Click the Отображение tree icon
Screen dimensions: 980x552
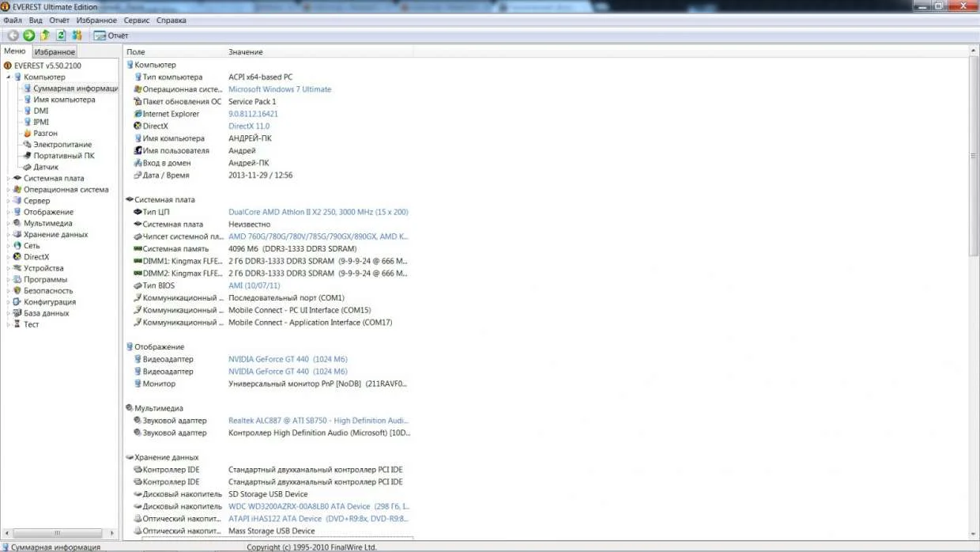[x=17, y=212]
